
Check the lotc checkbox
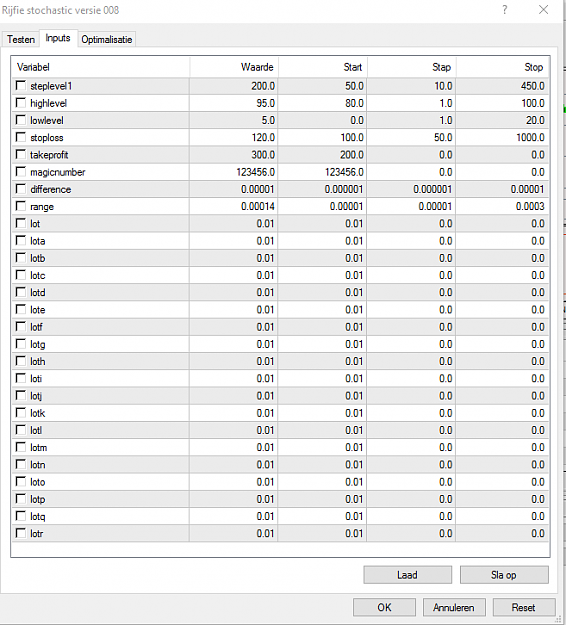click(21, 275)
